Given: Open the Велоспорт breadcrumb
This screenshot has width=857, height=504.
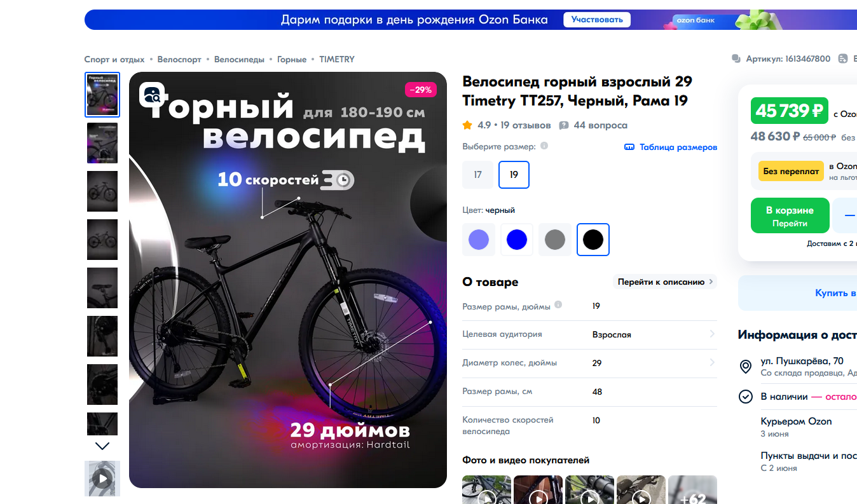Looking at the screenshot, I should pos(179,59).
